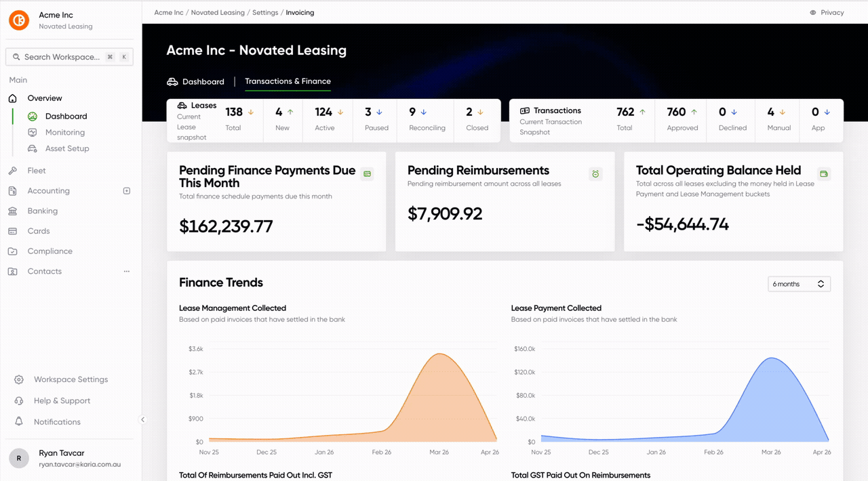Toggle Privacy mode via the eye icon
868x481 pixels.
click(x=813, y=12)
